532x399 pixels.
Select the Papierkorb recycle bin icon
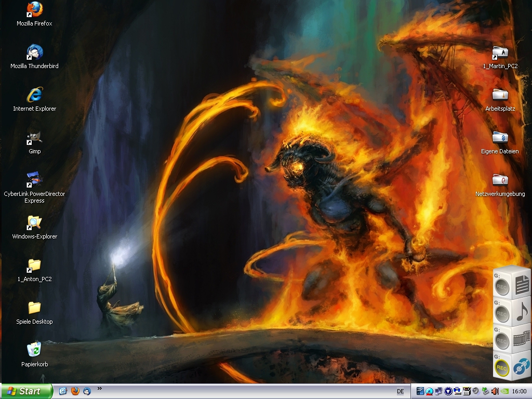(x=34, y=350)
